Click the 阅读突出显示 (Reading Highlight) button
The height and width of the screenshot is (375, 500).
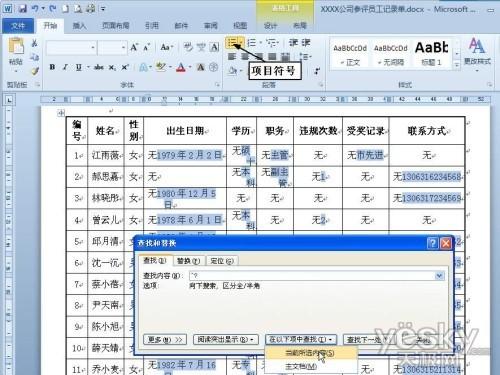coord(227,339)
